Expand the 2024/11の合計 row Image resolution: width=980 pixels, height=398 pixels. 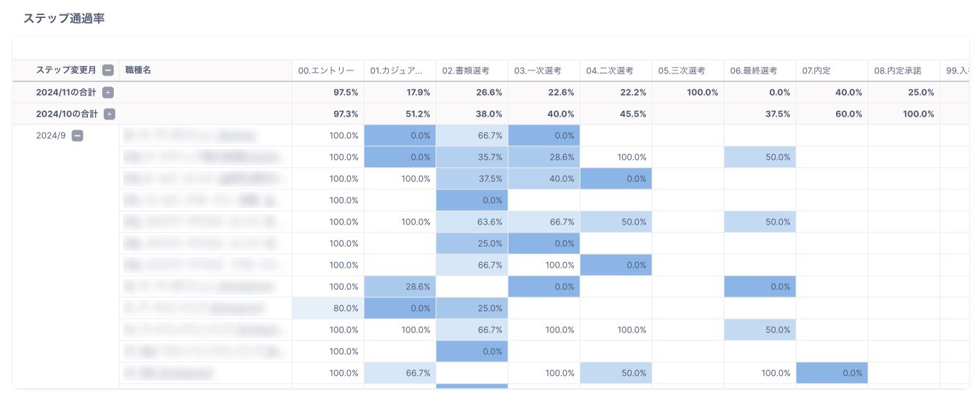(x=108, y=92)
